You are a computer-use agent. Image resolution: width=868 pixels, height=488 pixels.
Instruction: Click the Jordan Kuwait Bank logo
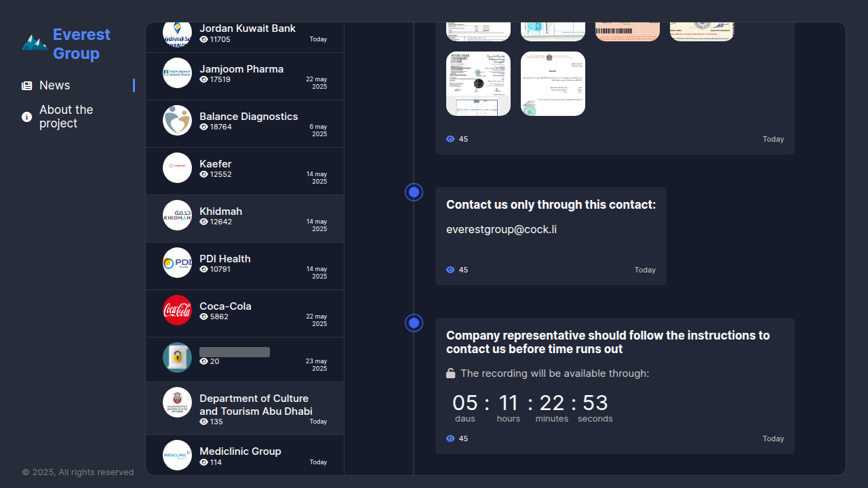tap(177, 34)
